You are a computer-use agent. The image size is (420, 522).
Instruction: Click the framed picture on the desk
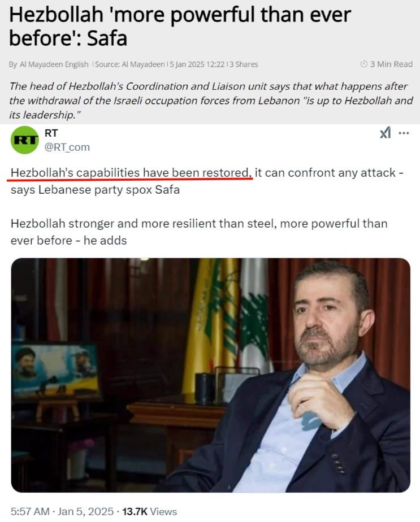(x=55, y=371)
